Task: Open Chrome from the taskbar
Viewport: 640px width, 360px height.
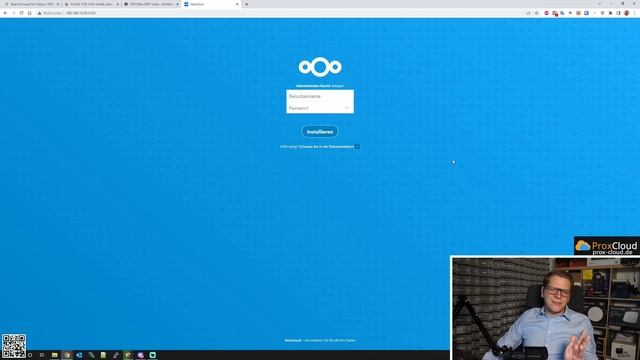Action: (x=67, y=355)
